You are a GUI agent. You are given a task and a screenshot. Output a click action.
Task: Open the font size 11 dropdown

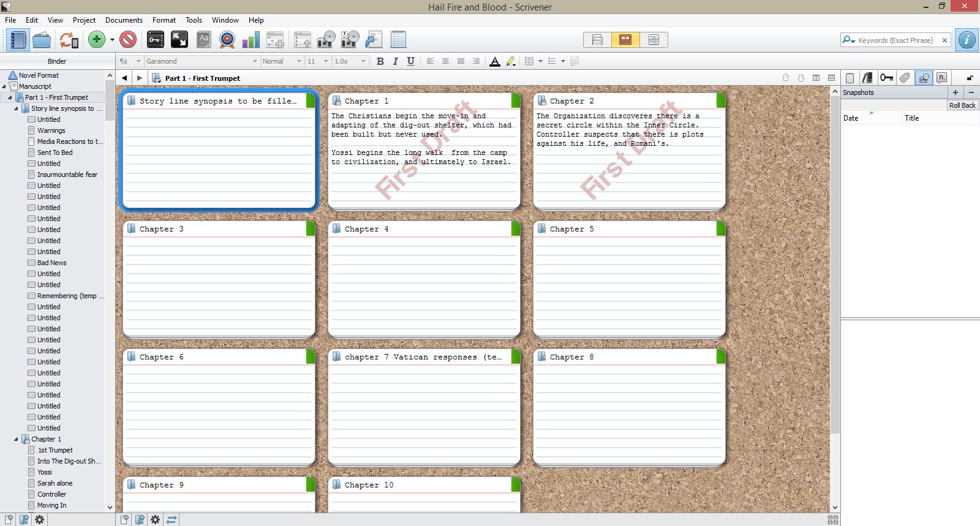[x=318, y=61]
